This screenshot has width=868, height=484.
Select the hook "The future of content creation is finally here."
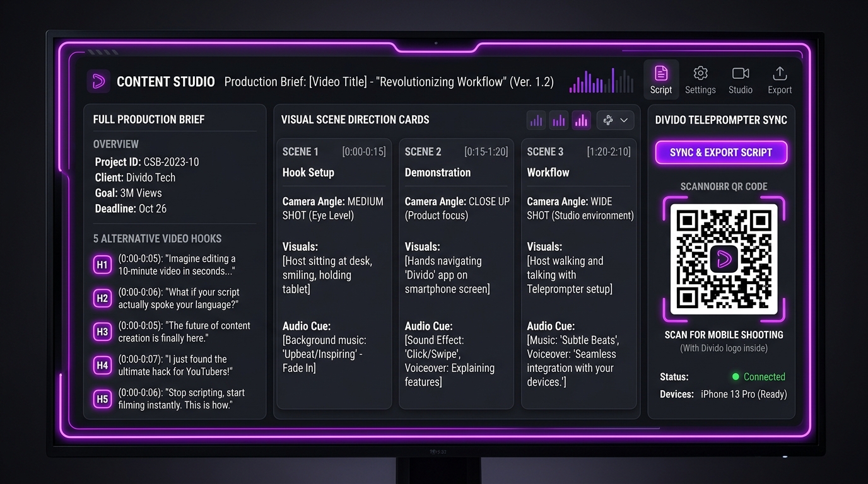click(184, 331)
